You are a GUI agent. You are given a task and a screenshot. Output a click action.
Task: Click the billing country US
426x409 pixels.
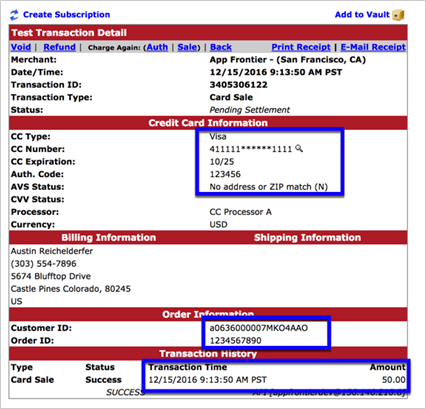pyautogui.click(x=16, y=301)
